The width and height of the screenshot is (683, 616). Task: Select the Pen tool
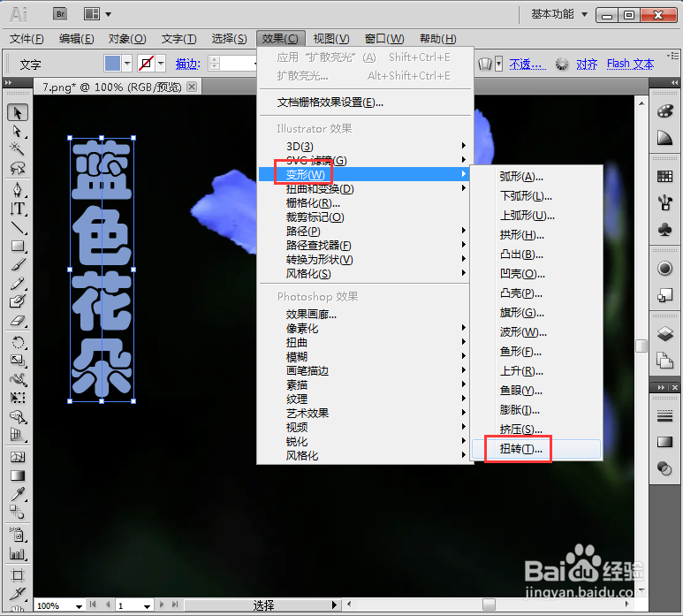pos(18,190)
